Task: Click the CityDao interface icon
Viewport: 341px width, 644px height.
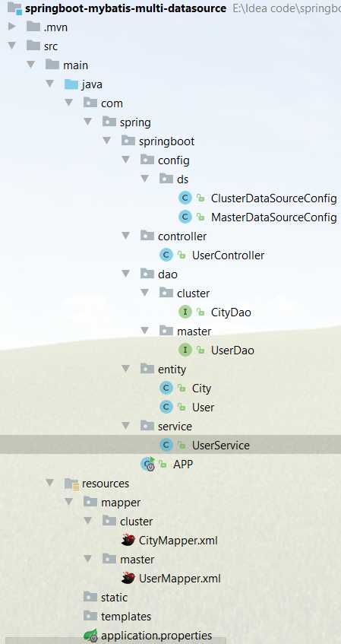Action: pyautogui.click(x=185, y=312)
